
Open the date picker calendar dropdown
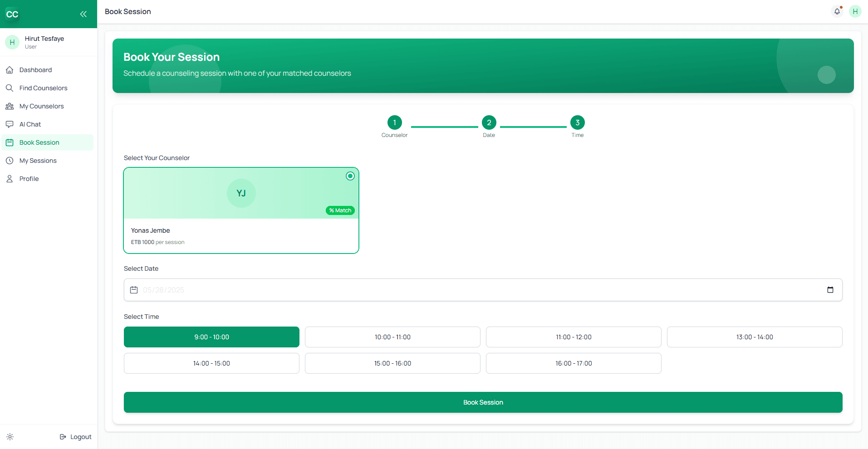click(x=831, y=290)
